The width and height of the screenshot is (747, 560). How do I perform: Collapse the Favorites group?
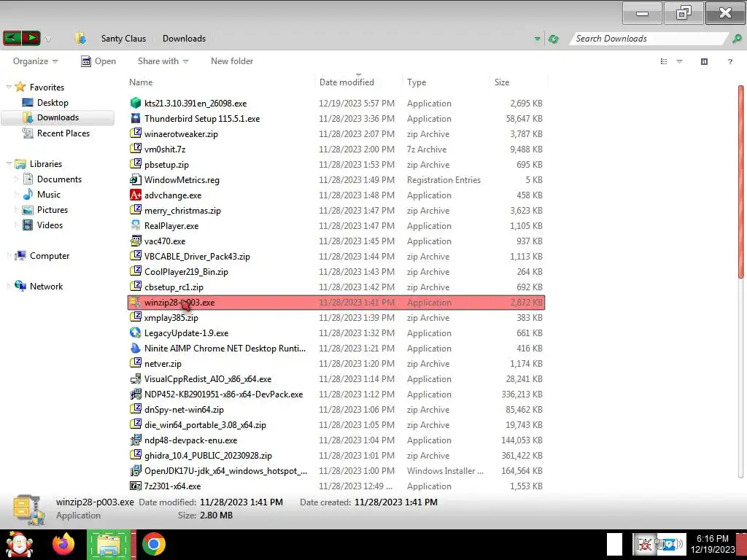(9, 87)
